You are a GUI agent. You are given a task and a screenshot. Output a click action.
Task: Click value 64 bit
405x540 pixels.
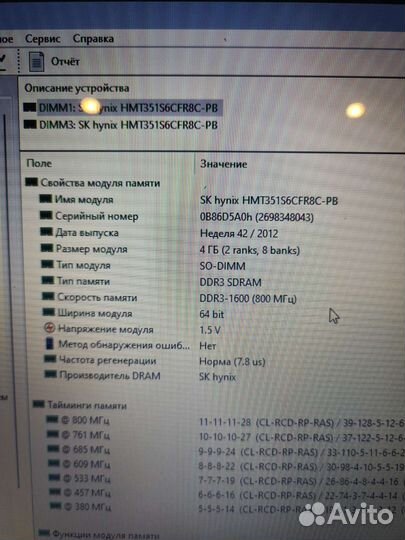211,314
